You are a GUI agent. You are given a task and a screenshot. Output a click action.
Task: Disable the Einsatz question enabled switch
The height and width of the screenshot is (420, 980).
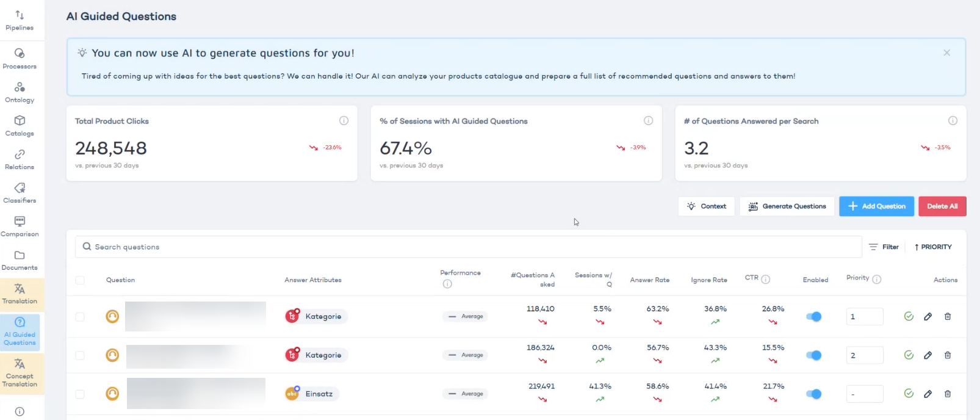(x=814, y=394)
